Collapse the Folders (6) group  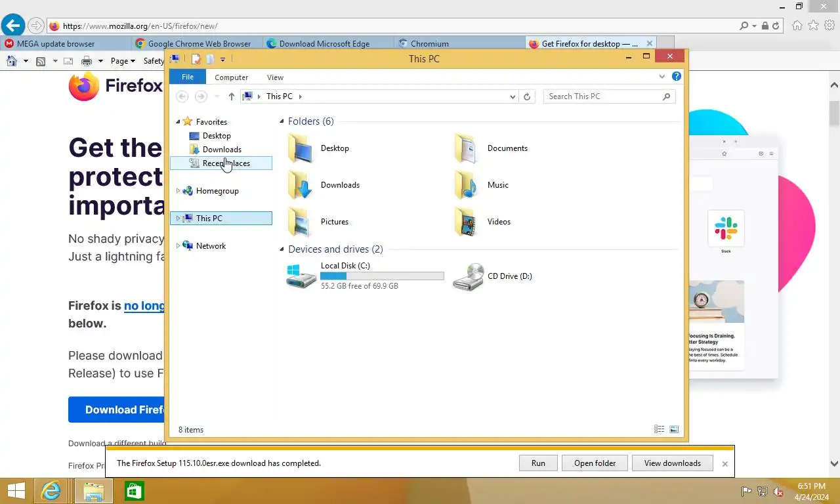(x=282, y=121)
